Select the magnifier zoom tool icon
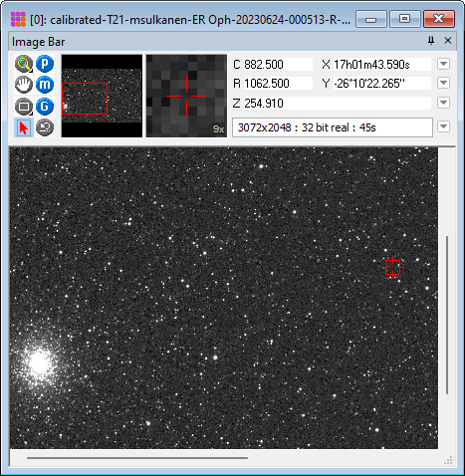Image resolution: width=465 pixels, height=476 pixels. (24, 64)
